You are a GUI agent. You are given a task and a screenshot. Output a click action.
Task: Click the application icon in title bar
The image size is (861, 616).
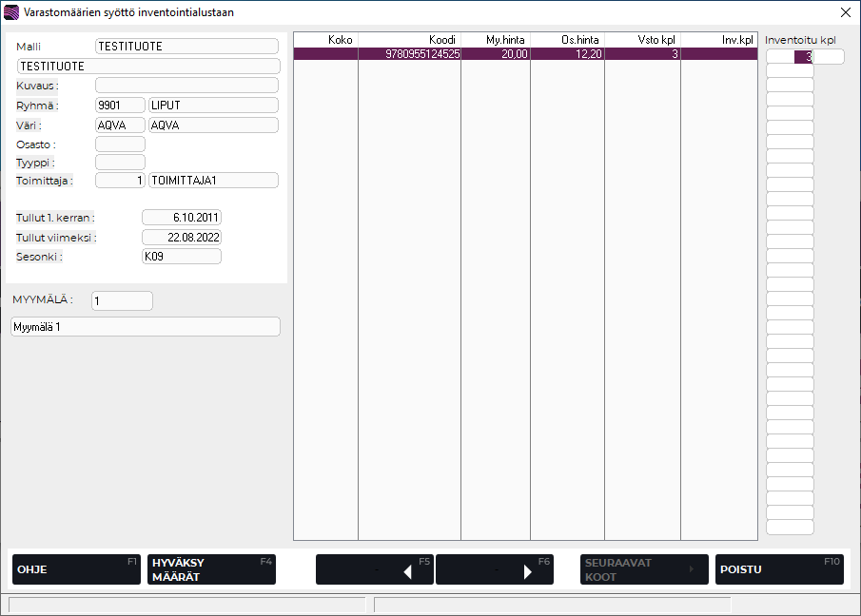click(x=11, y=12)
